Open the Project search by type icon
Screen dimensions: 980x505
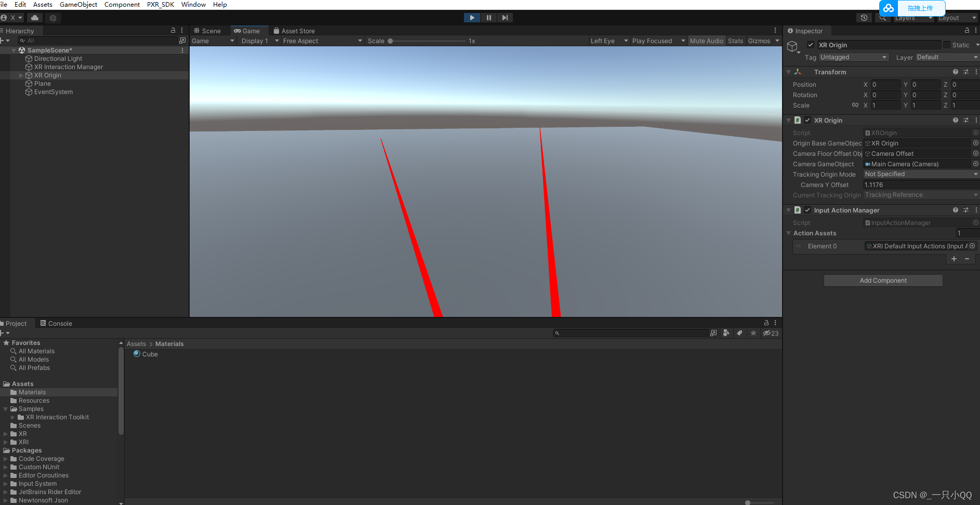[x=726, y=334]
